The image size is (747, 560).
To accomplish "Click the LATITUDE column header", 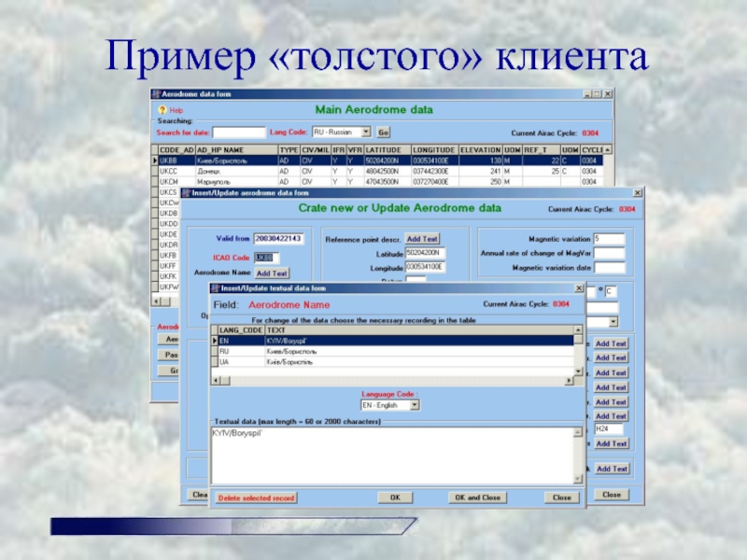I will coord(388,150).
